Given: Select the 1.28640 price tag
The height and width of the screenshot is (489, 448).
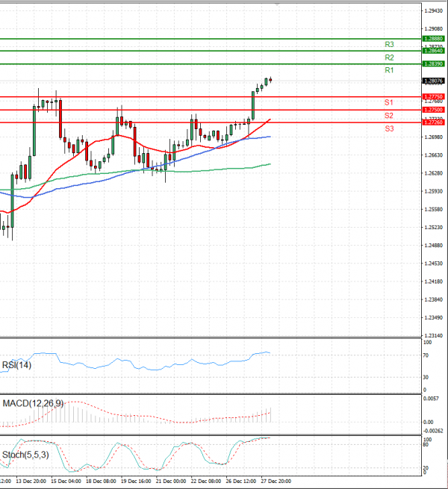Looking at the screenshot, I should coord(433,51).
